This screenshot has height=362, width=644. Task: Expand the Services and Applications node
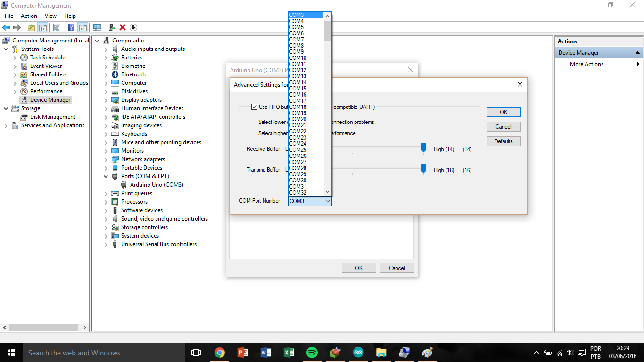[6, 125]
